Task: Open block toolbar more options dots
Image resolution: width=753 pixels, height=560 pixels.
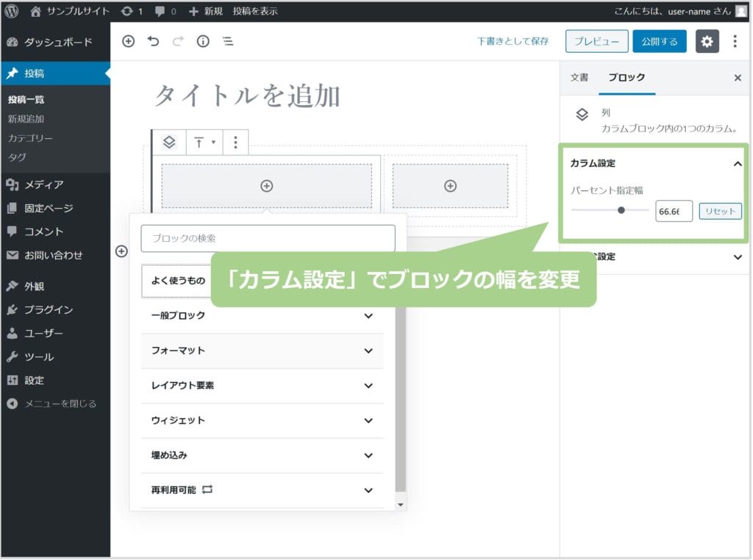Action: click(235, 143)
